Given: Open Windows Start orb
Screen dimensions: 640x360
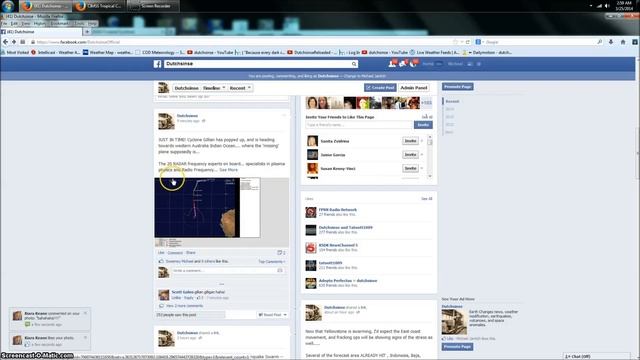Looking at the screenshot, I should pyautogui.click(x=8, y=6).
